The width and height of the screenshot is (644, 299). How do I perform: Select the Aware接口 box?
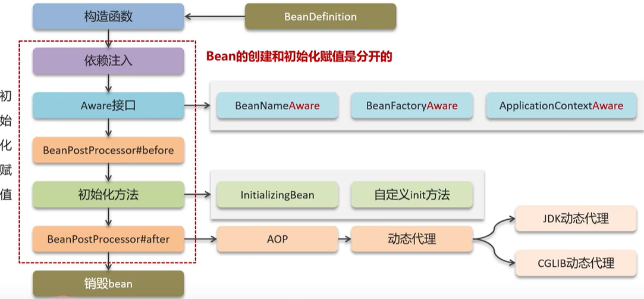coord(108,106)
